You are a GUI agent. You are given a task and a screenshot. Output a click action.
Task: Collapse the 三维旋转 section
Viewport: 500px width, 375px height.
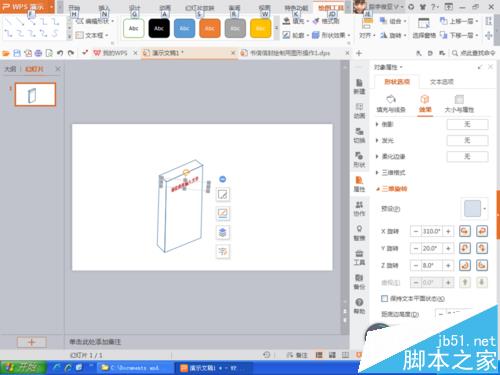point(391,189)
